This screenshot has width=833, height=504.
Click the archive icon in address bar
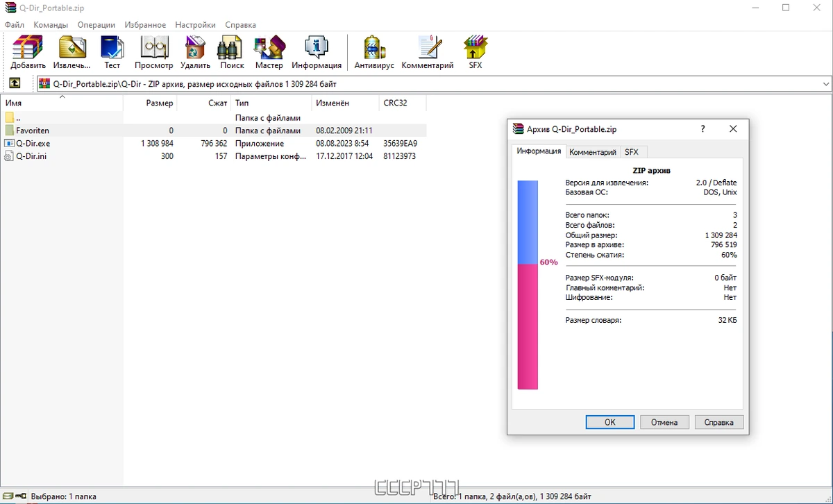[x=44, y=83]
